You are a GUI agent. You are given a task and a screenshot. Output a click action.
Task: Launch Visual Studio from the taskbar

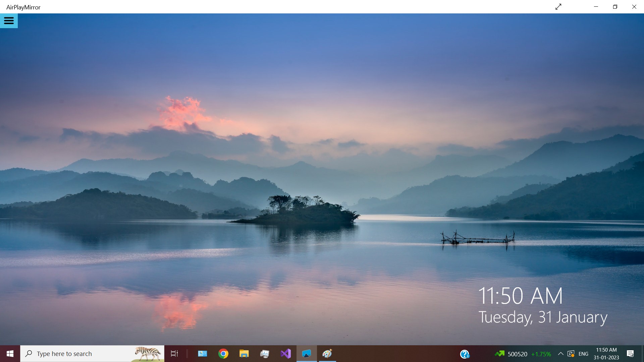click(x=285, y=354)
